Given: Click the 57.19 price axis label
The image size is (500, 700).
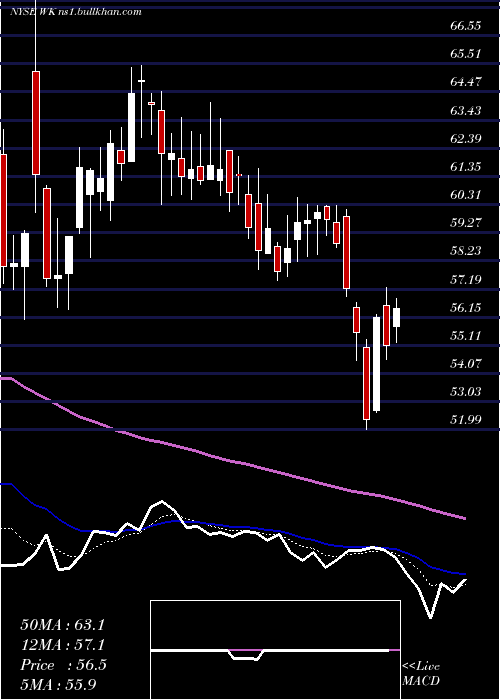Looking at the screenshot, I should pyautogui.click(x=466, y=280).
